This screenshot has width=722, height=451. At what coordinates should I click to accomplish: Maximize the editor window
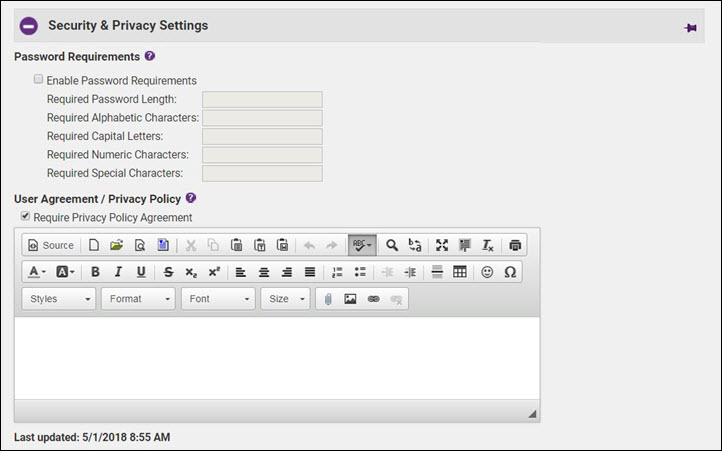442,245
